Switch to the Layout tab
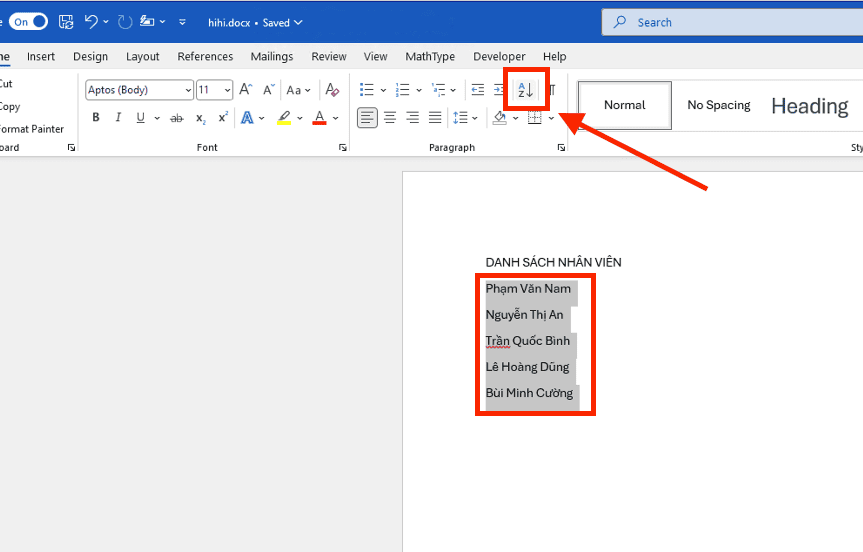Viewport: 863px width, 552px height. 143,57
